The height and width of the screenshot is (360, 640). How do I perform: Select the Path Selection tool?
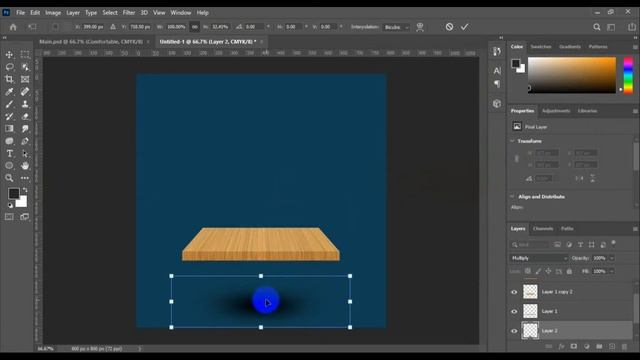click(x=25, y=153)
